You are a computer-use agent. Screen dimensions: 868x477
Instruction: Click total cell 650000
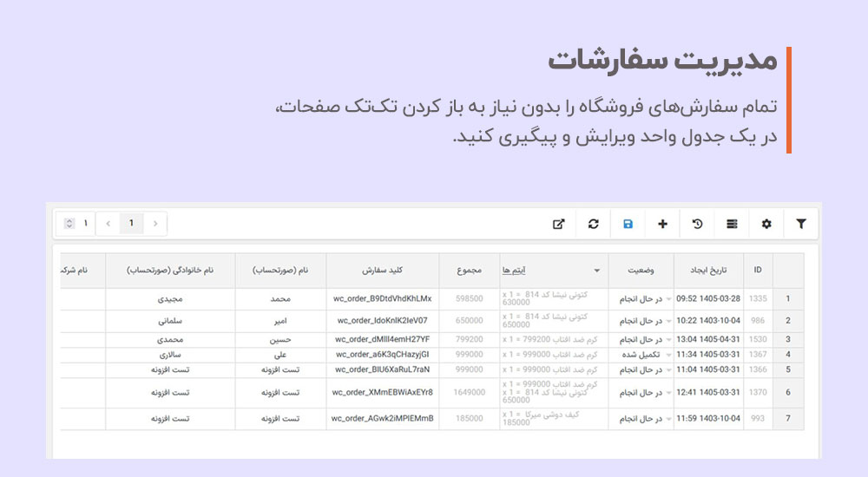point(469,321)
